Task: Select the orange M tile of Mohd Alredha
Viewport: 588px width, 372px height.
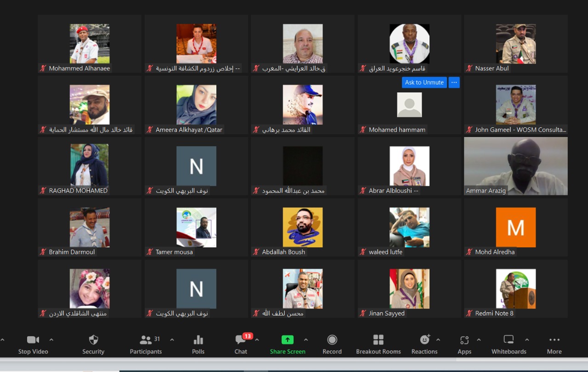Action: pos(515,227)
